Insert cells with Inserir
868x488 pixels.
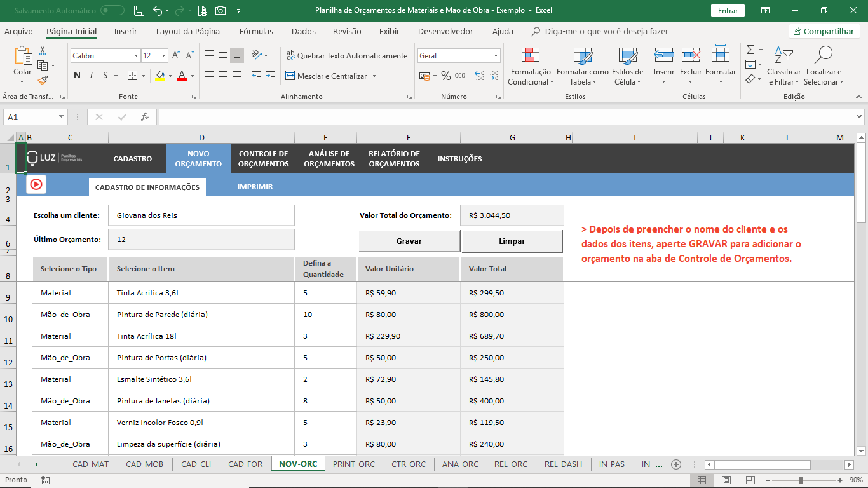point(664,66)
